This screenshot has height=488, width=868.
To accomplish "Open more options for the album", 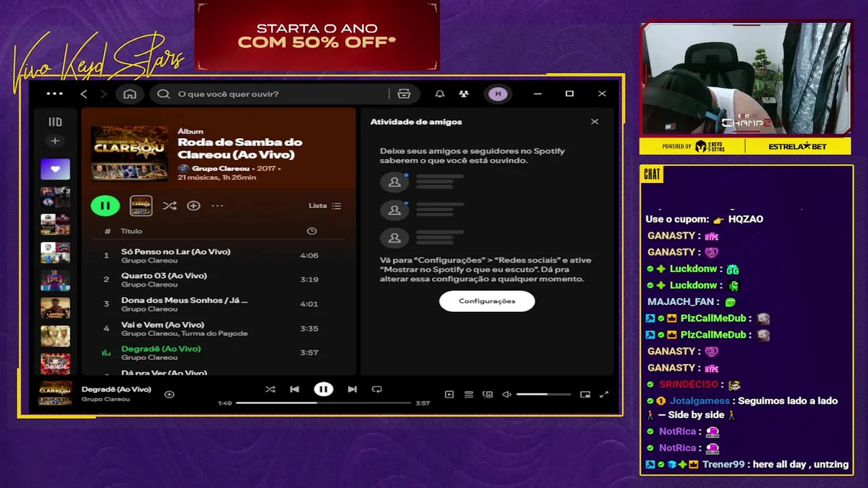I will 217,205.
